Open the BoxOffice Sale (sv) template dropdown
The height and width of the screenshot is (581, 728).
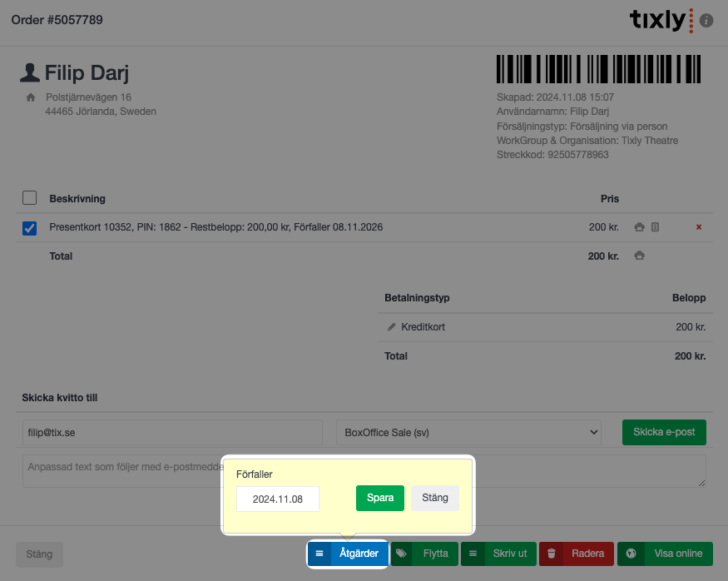click(x=468, y=432)
